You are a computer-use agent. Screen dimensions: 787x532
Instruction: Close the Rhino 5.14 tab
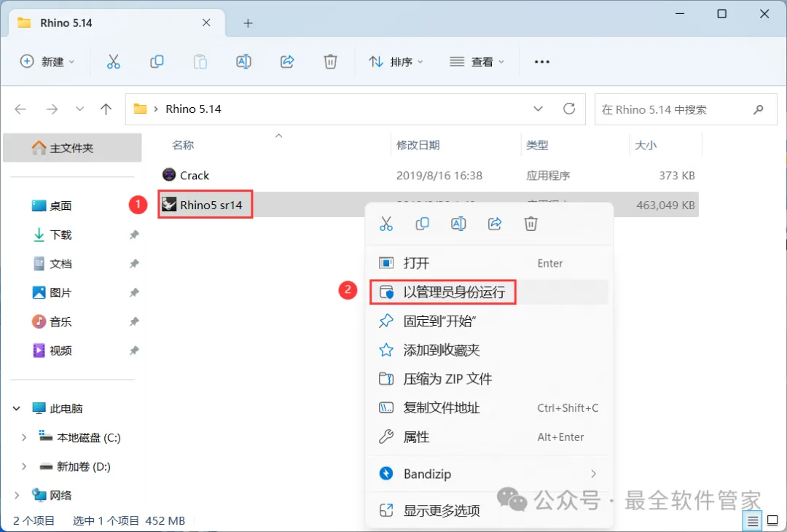[x=206, y=23]
